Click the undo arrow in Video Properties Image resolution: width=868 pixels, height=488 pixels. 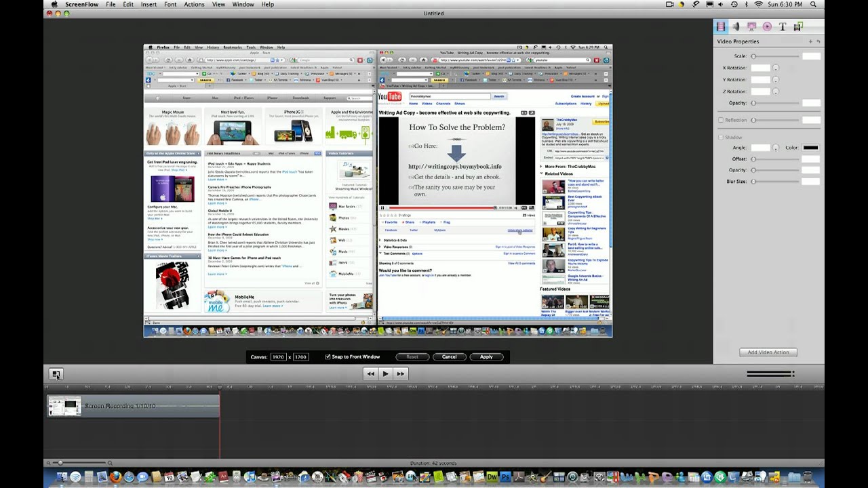pyautogui.click(x=818, y=42)
